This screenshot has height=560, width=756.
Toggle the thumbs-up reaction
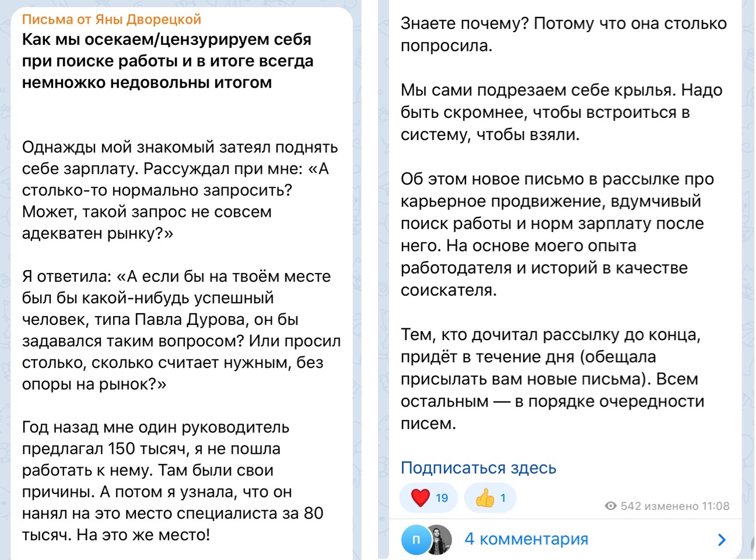click(x=491, y=498)
